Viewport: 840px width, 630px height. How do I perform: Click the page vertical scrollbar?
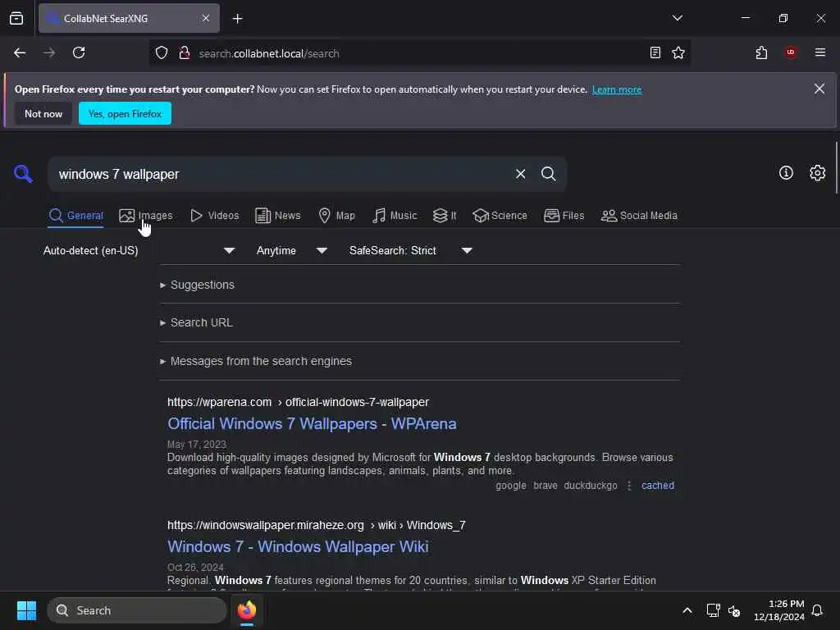tap(836, 168)
